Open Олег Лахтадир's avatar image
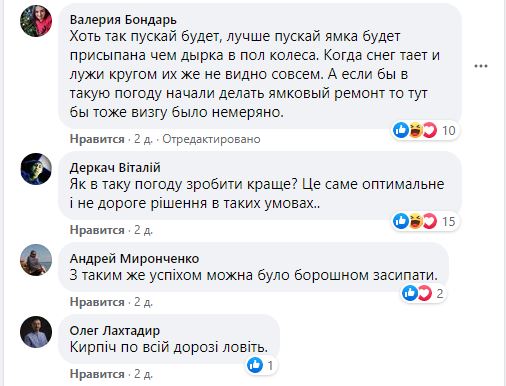 [36, 332]
